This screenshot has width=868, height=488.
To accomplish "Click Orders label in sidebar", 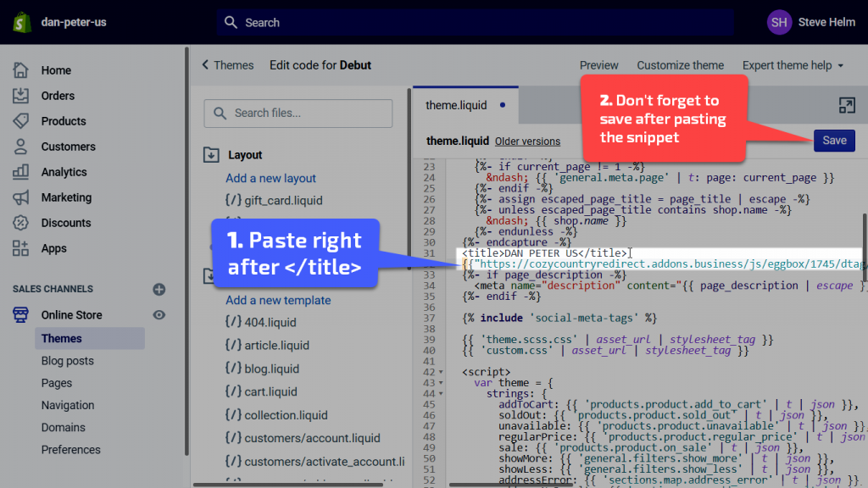I will click(58, 96).
